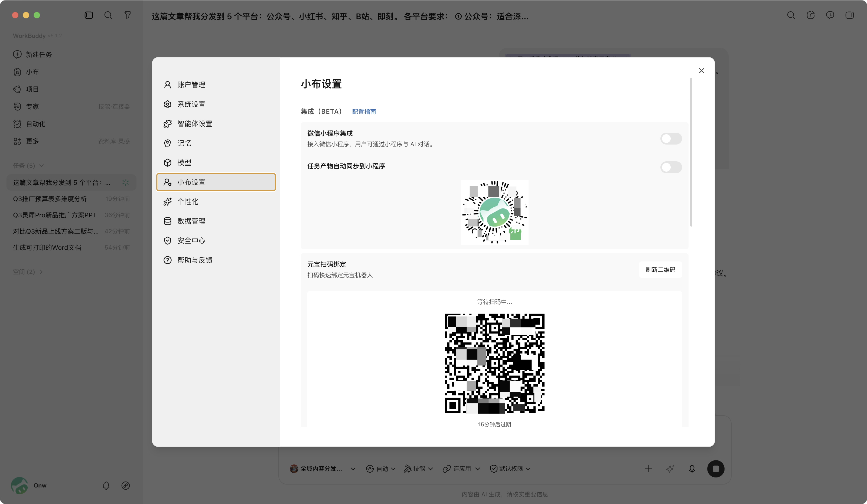Click the 专家 icon in the sidebar
867x504 pixels.
pos(17,106)
